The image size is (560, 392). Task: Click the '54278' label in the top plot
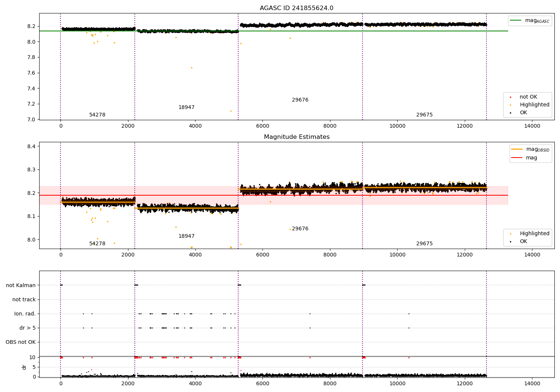pyautogui.click(x=97, y=115)
